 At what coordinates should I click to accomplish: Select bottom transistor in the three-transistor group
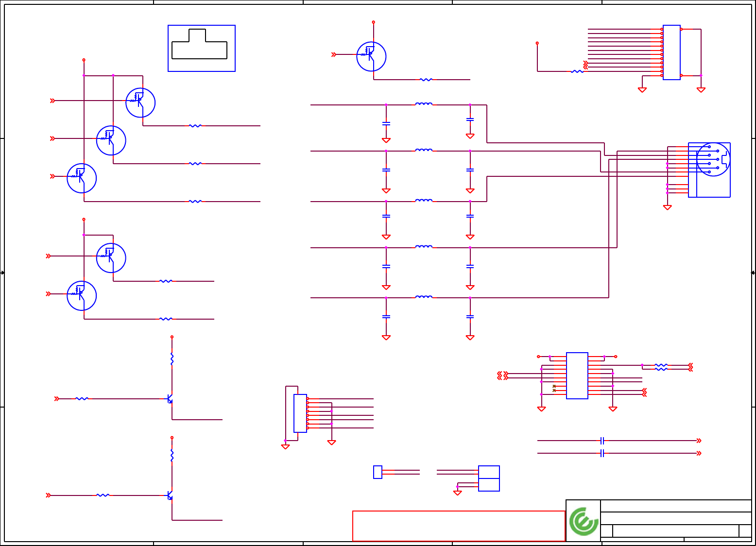coord(82,178)
